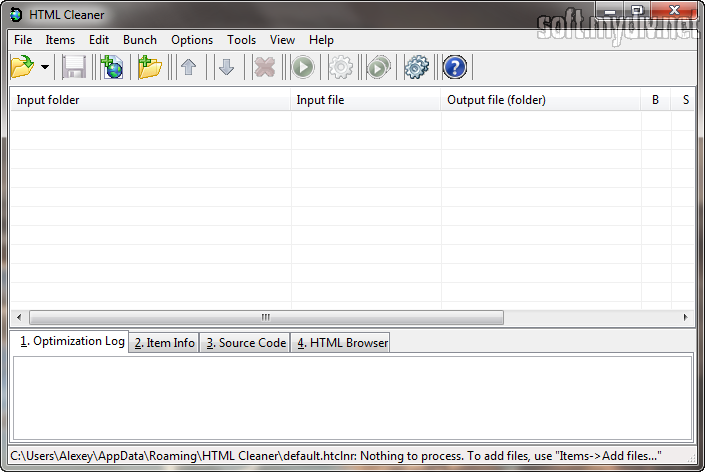Switch to the Source Code tab

coord(245,343)
